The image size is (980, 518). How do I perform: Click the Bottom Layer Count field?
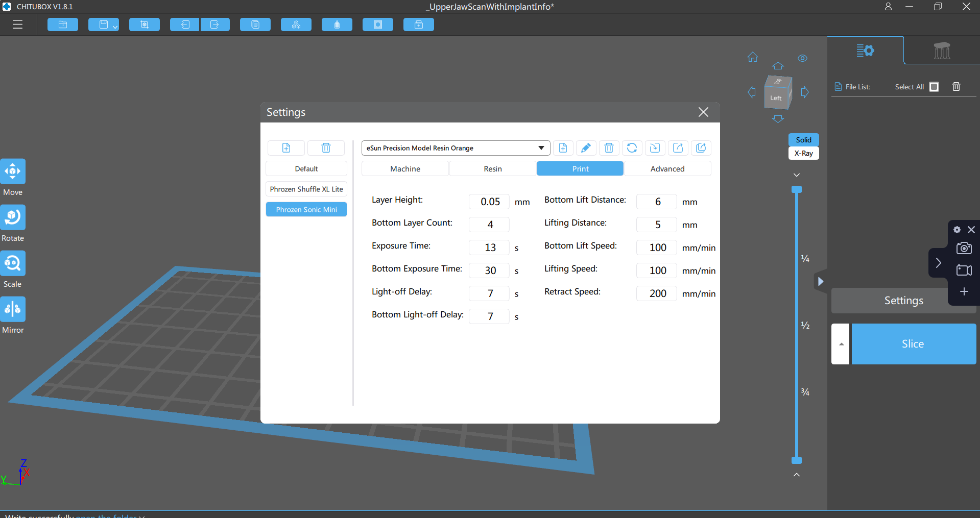click(x=489, y=225)
